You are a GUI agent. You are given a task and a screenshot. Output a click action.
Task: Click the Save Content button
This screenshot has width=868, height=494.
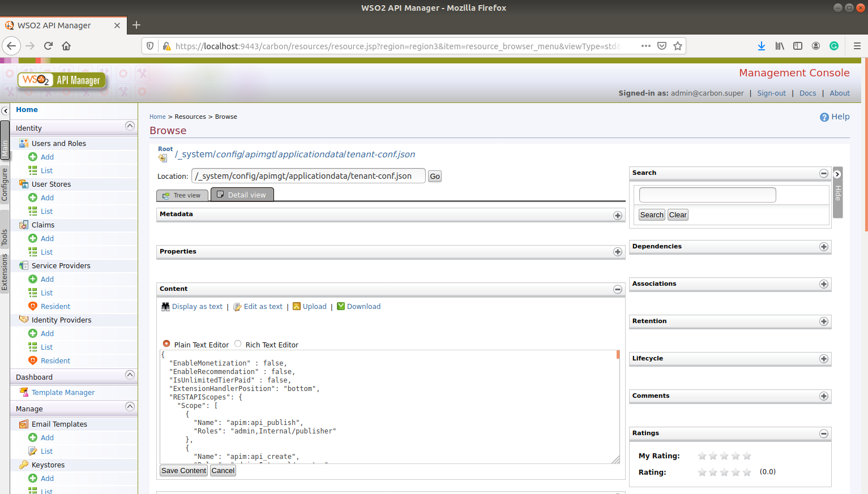coord(183,470)
